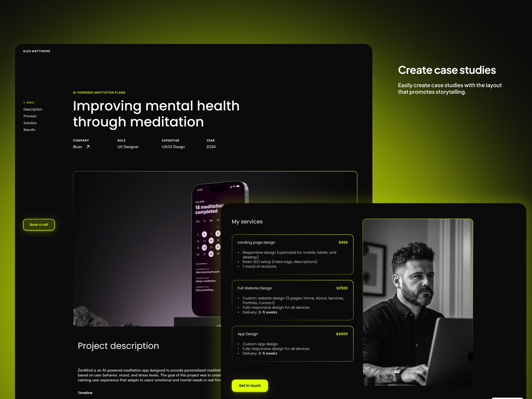Select the 'Solution' sidebar navigation item
The image size is (532, 399).
click(30, 123)
